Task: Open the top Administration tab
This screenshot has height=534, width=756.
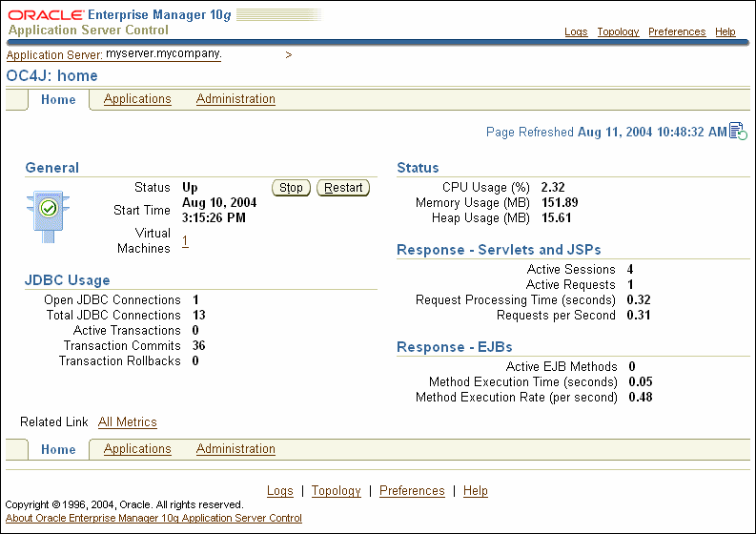Action: (235, 99)
